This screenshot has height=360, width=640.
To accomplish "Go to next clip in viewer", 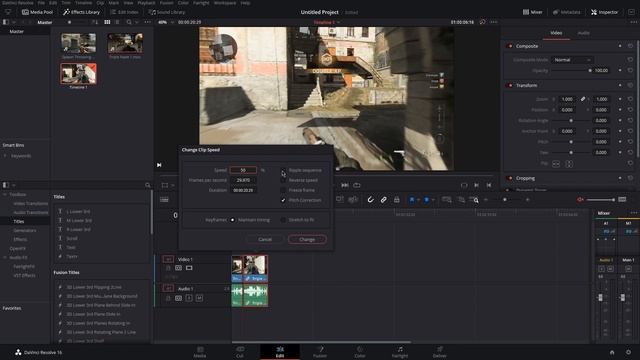I will (476, 185).
